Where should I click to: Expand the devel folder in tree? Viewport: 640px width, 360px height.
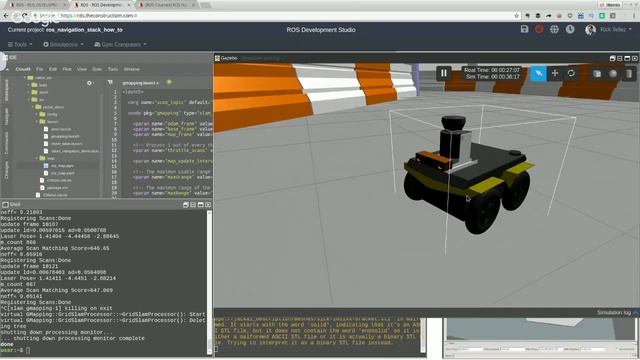(x=29, y=92)
